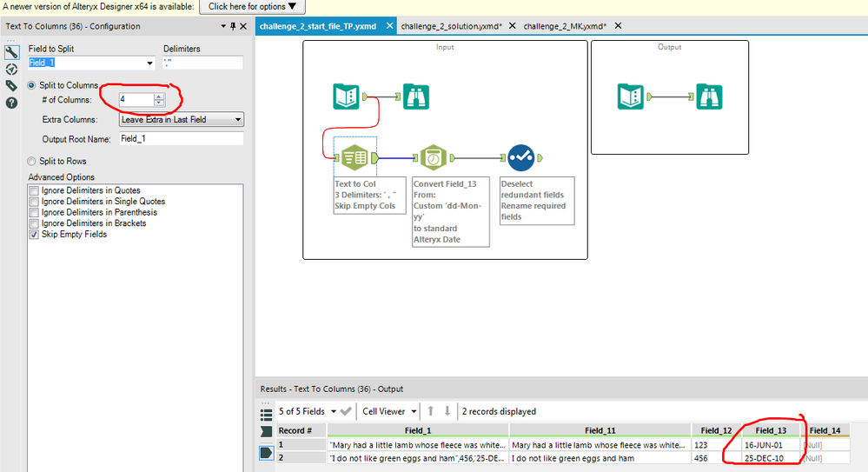Enable Ignore Delimiters in Brackets

34,223
